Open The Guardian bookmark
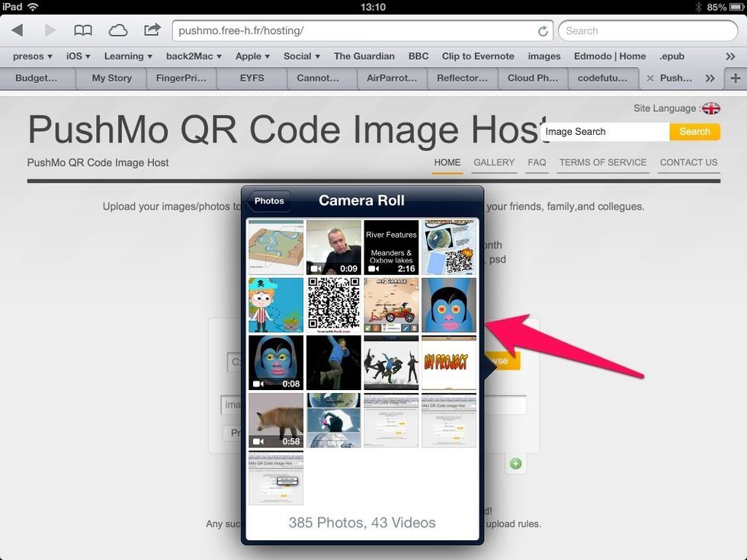 pos(364,56)
